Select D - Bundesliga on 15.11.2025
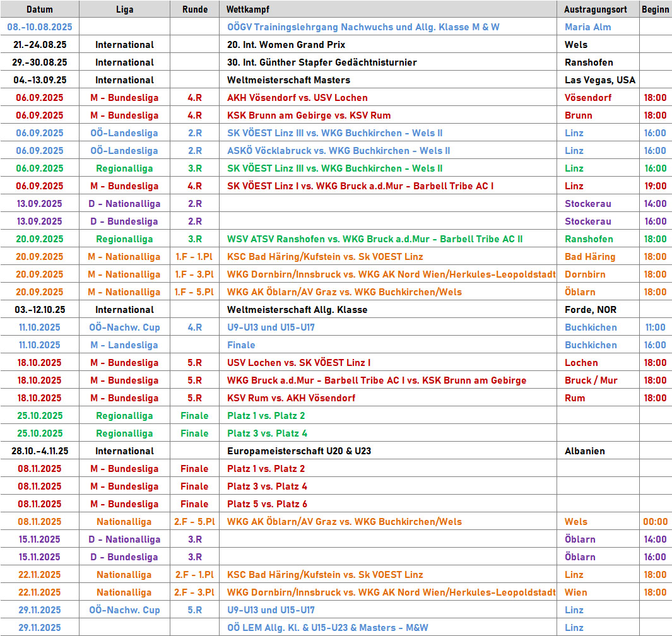Screen dimensions: 672x636 [124, 557]
